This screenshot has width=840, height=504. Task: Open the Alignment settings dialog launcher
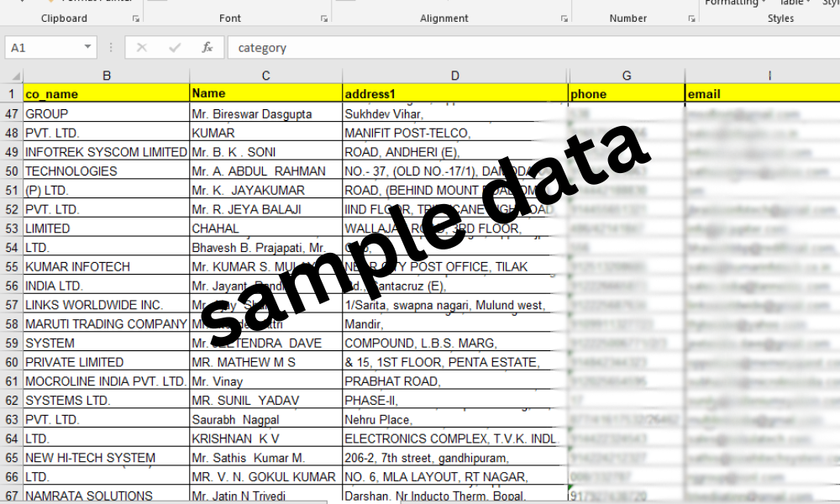[x=564, y=18]
